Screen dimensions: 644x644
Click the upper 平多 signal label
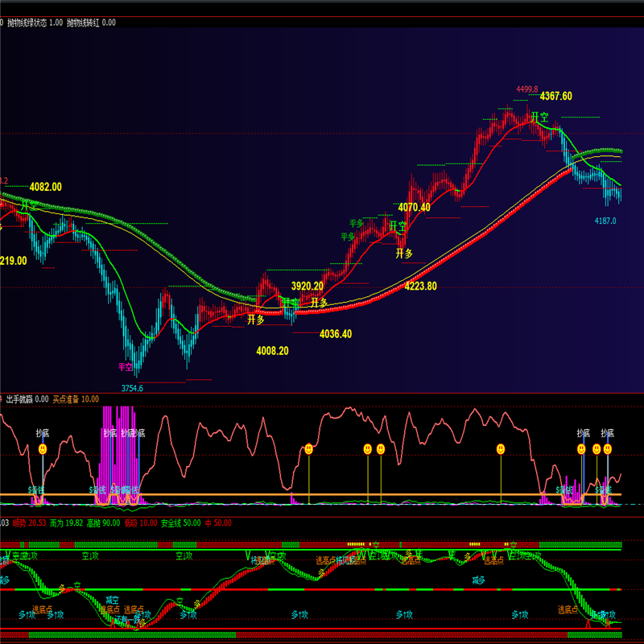(x=357, y=224)
